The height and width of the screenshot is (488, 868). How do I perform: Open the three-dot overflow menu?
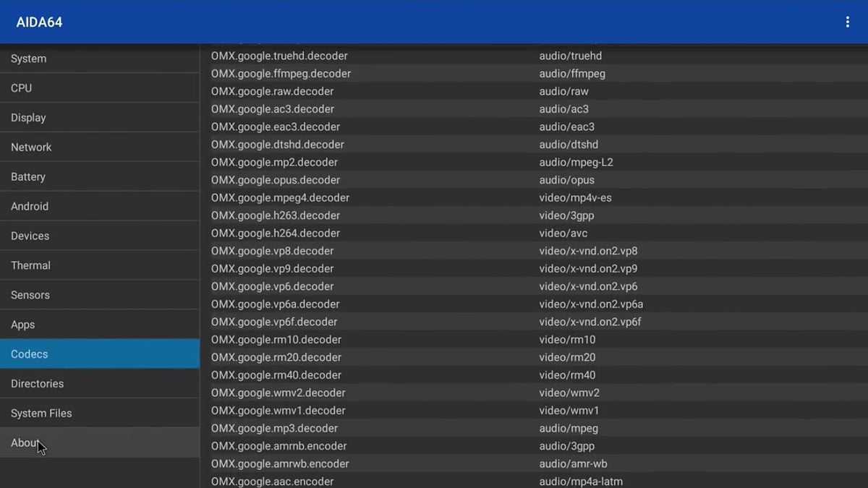pos(847,22)
